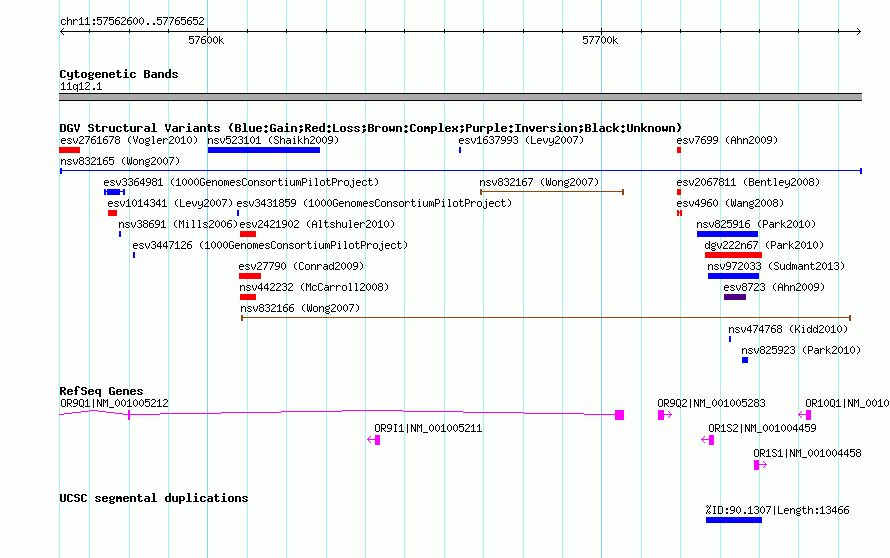Select the small blue nsv825923 bar
The height and width of the screenshot is (558, 890).
coord(745,360)
